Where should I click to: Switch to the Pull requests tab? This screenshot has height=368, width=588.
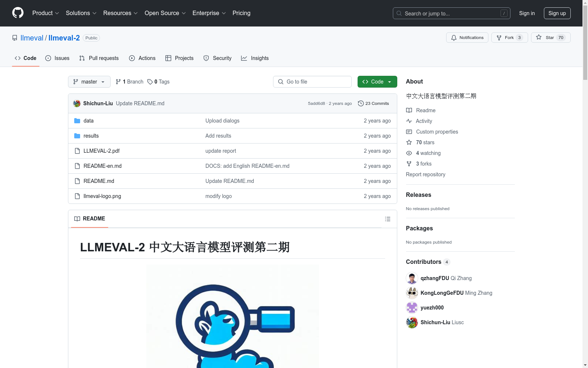[99, 58]
